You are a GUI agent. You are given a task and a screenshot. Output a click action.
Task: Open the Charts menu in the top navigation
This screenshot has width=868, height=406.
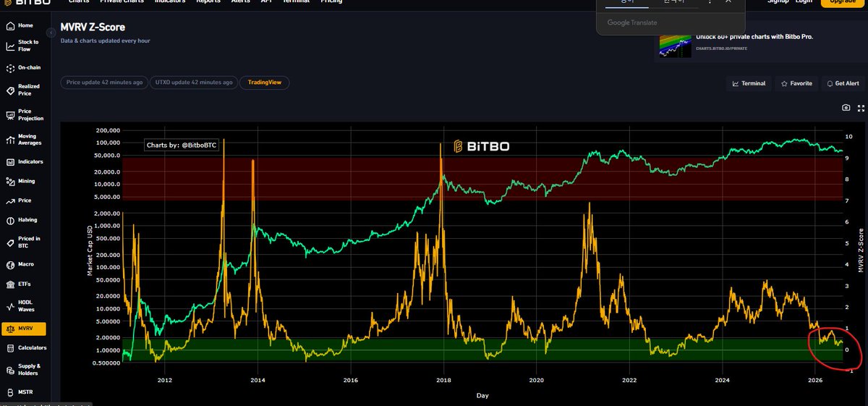click(x=78, y=2)
